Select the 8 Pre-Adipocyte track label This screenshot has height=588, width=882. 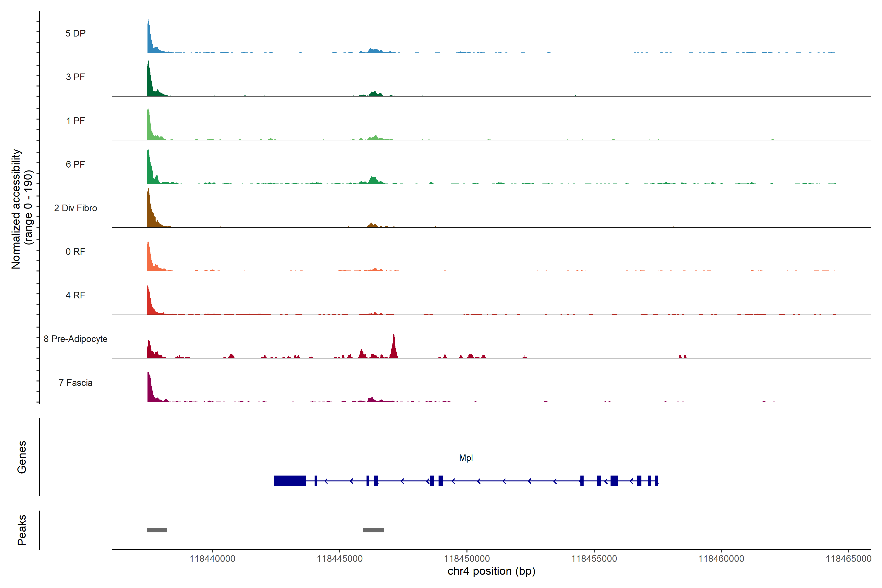pos(75,339)
